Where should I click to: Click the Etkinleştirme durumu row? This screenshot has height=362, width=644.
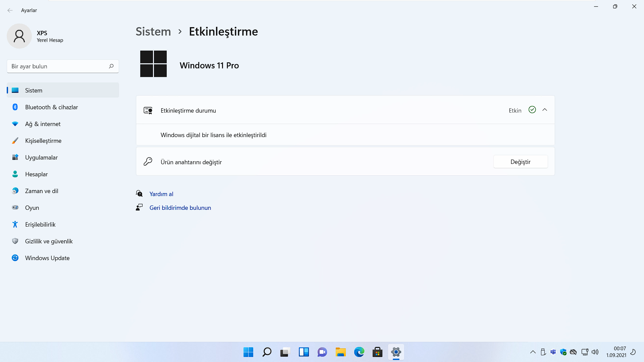(x=345, y=110)
